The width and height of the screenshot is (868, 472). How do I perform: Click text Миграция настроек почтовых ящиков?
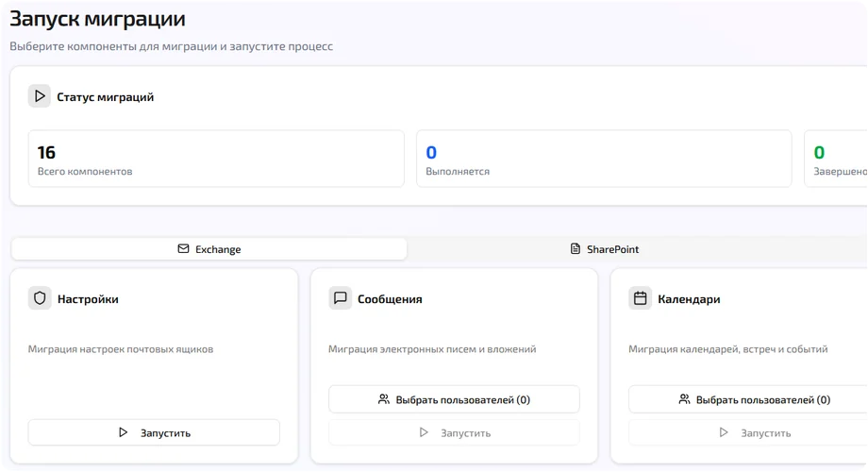121,349
